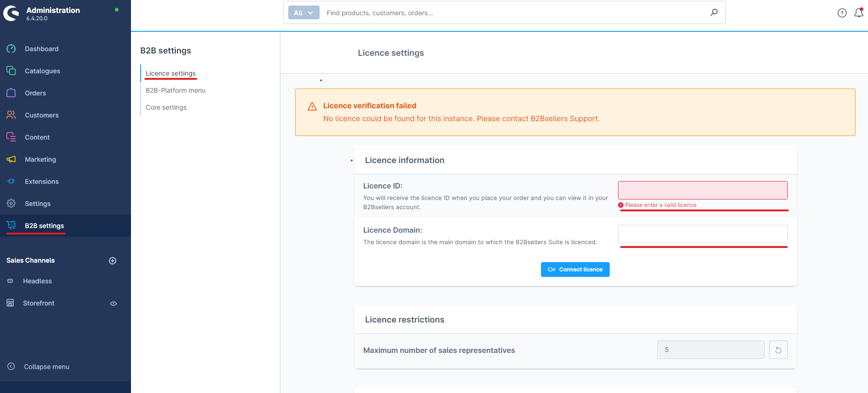Open Catalogues via its sidebar icon
The image size is (868, 393).
[11, 70]
